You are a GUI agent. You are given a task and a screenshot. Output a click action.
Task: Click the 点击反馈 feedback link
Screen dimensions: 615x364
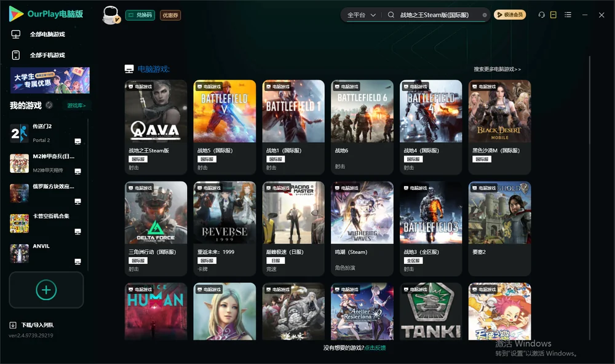click(x=375, y=347)
